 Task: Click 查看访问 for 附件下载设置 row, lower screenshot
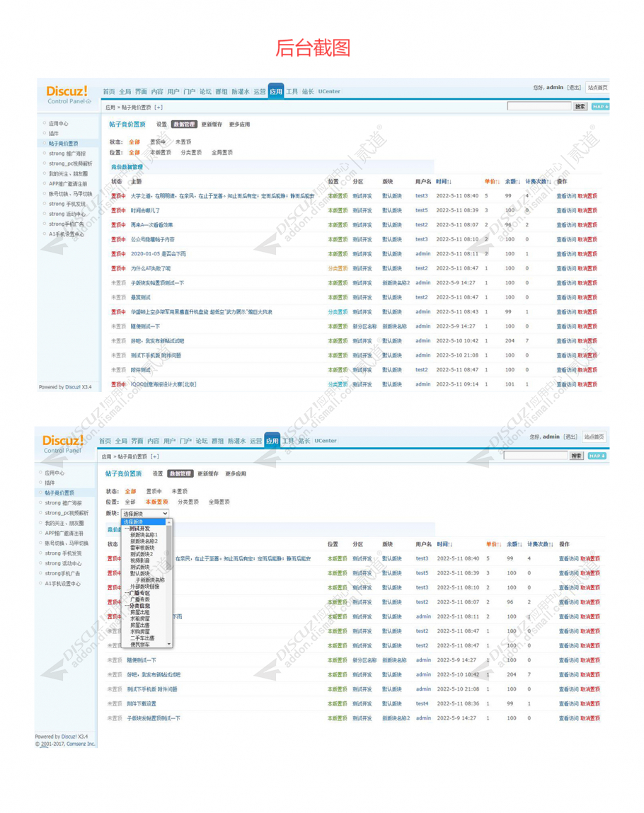click(x=569, y=704)
